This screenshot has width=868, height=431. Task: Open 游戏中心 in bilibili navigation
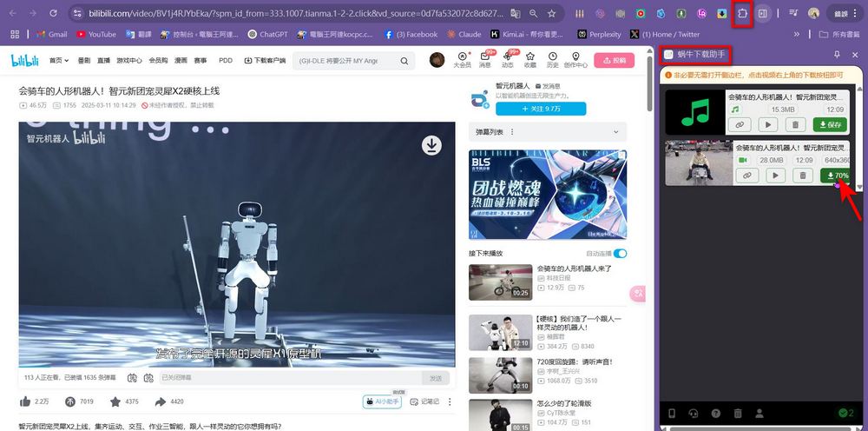(x=129, y=60)
